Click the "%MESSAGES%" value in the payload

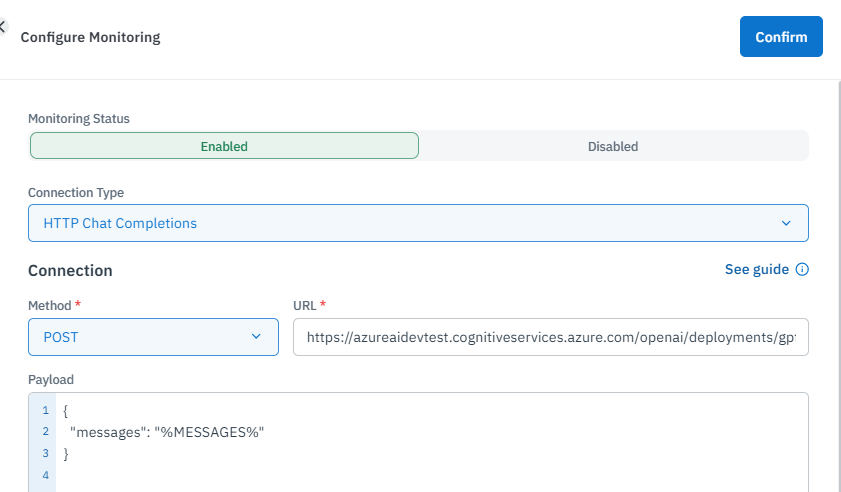pos(209,432)
